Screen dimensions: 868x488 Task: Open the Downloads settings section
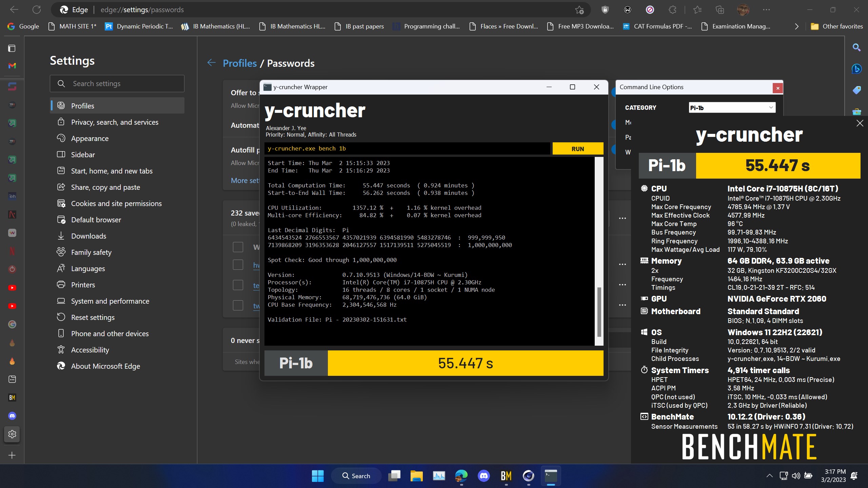pyautogui.click(x=117, y=236)
